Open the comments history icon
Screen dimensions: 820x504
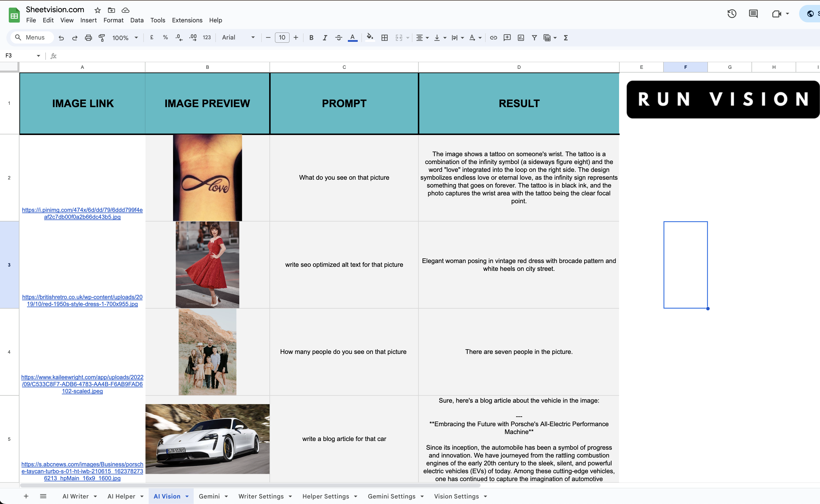753,14
